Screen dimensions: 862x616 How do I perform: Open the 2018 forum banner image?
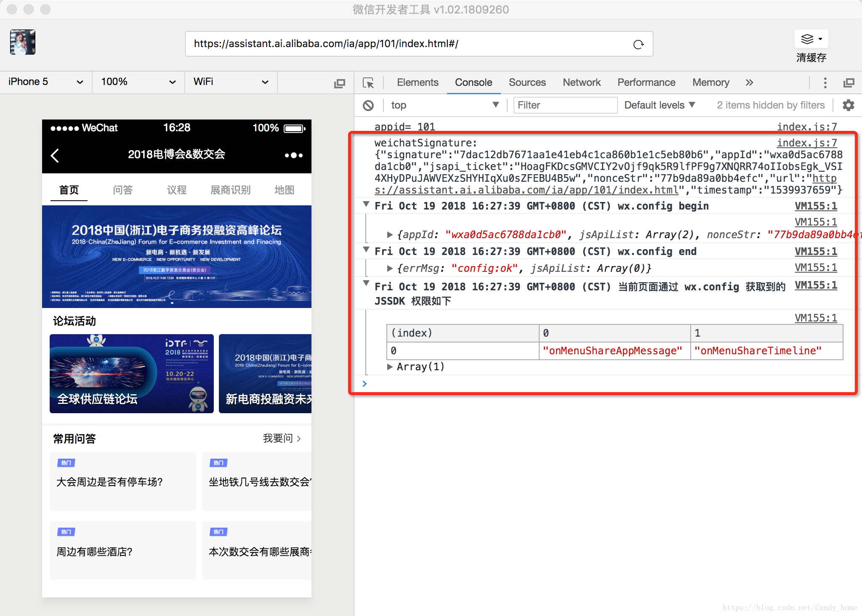177,257
